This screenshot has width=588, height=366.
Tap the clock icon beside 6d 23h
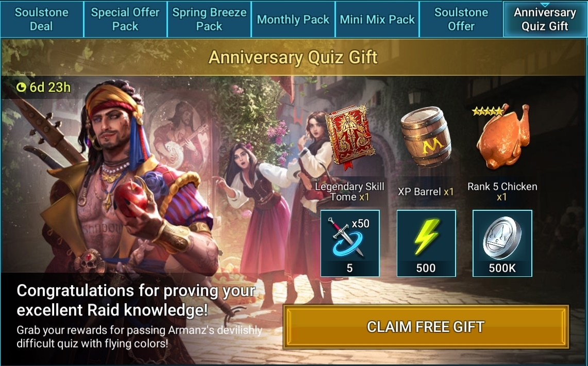point(21,87)
